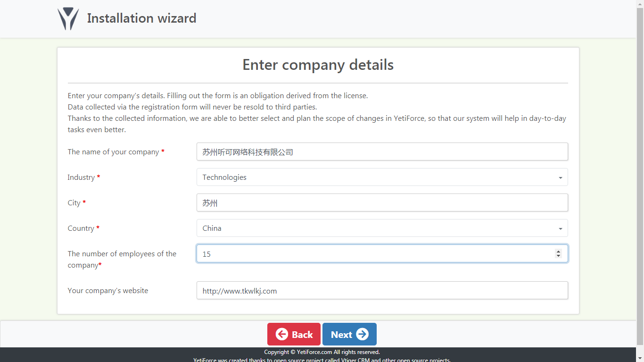The height and width of the screenshot is (362, 644).
Task: Open the Country dropdown showing China
Action: 382,228
